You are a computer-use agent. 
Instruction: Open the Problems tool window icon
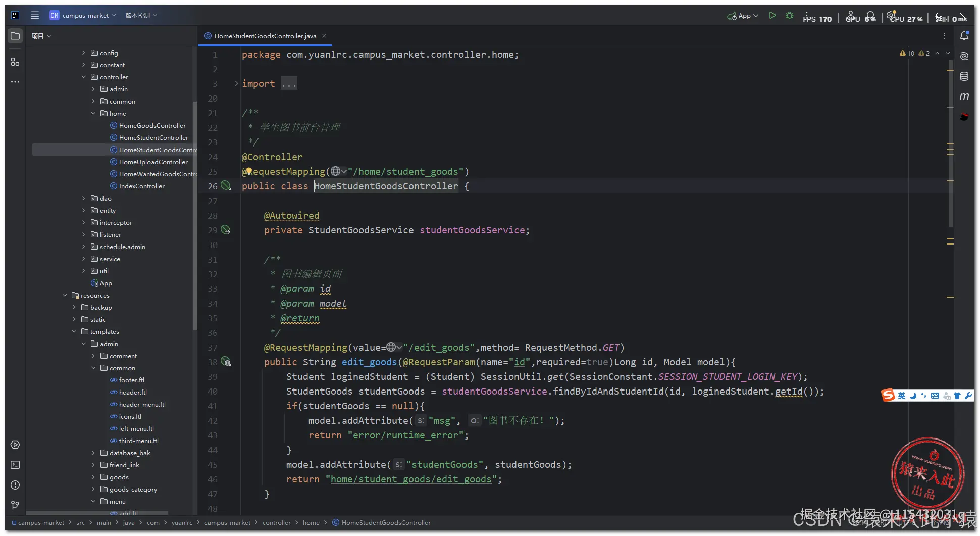[x=15, y=485]
